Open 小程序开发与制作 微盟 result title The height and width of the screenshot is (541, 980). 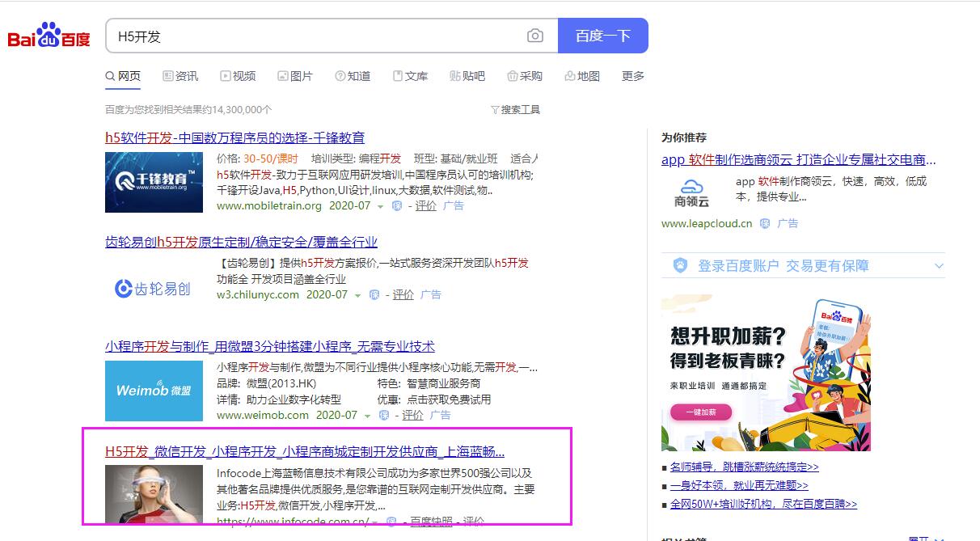coord(270,346)
